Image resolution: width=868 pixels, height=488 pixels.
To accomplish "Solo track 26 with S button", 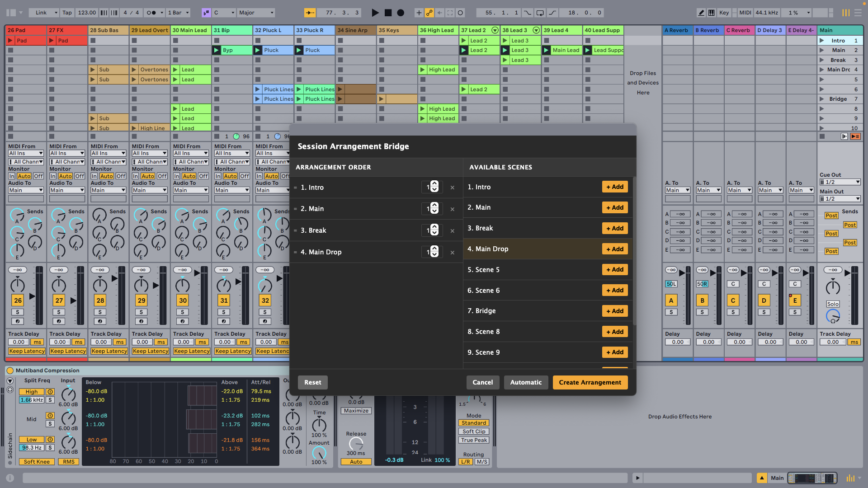I will (18, 312).
